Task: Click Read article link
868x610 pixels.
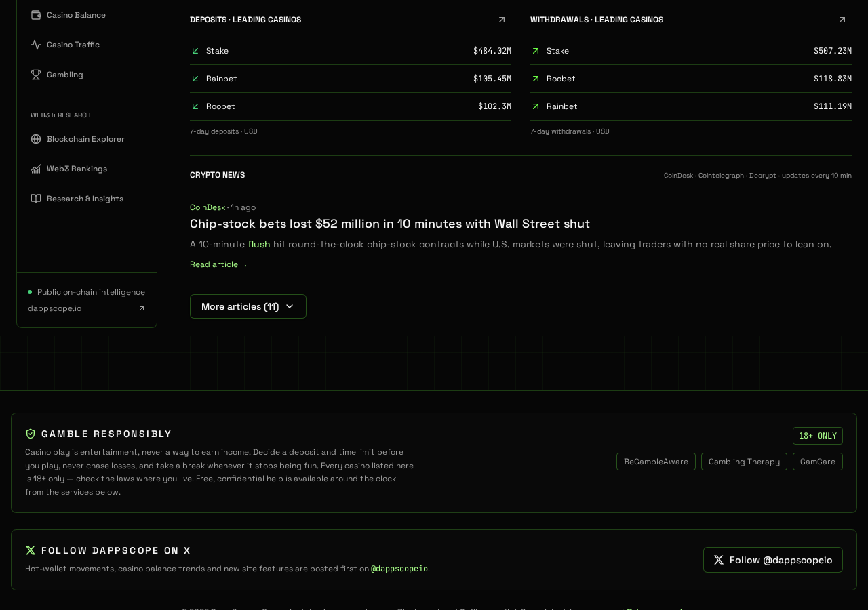Action: point(218,264)
